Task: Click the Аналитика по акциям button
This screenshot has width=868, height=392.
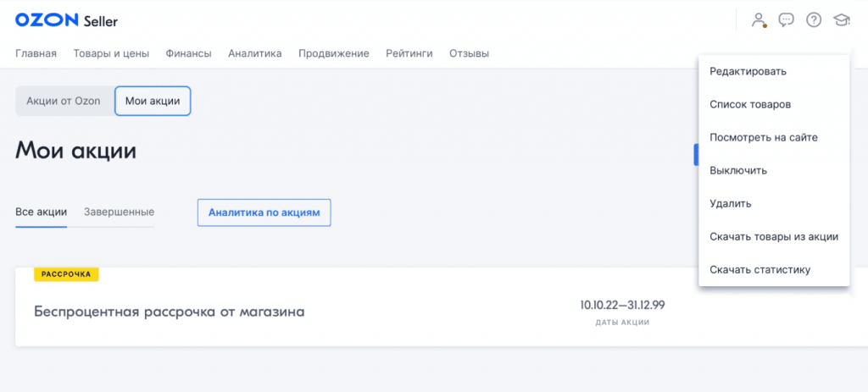Action: [264, 213]
